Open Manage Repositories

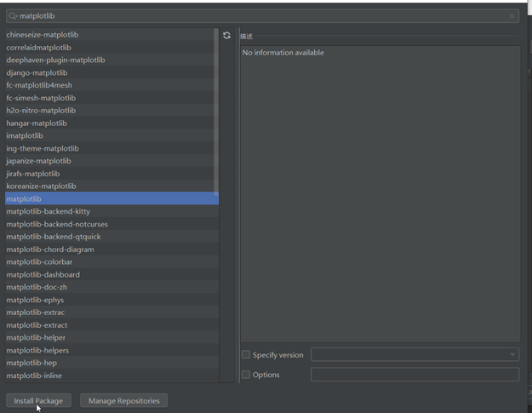tap(123, 400)
